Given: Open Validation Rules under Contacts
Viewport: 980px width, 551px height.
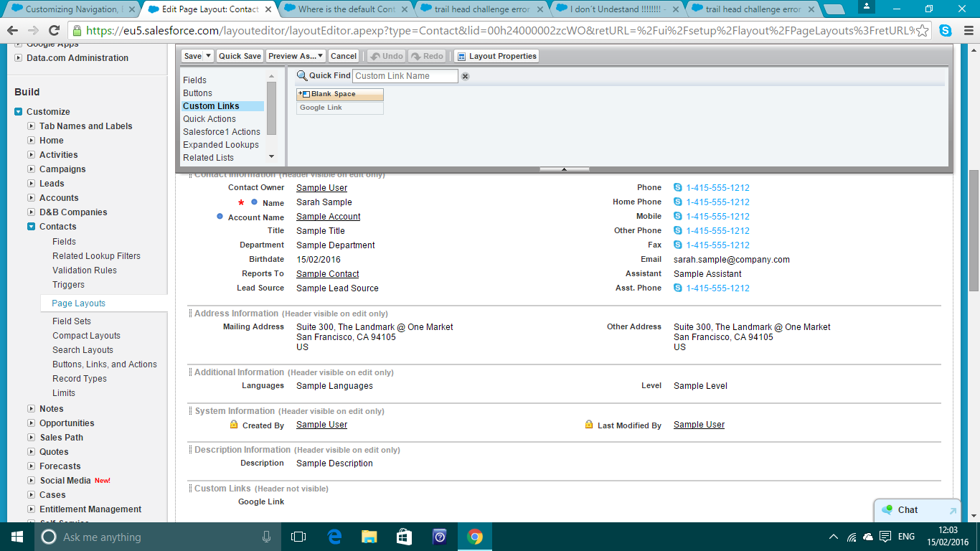Looking at the screenshot, I should pyautogui.click(x=85, y=270).
